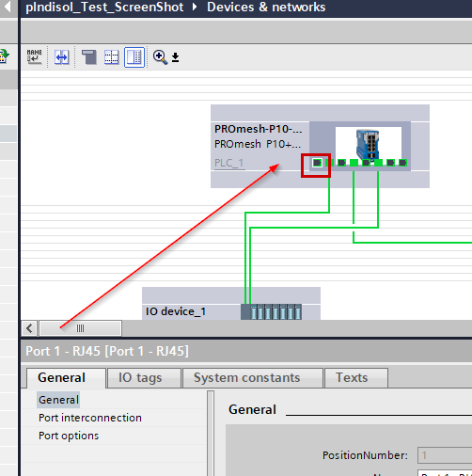Select the IO device_1 module rack image
472x476 pixels.
tap(271, 311)
